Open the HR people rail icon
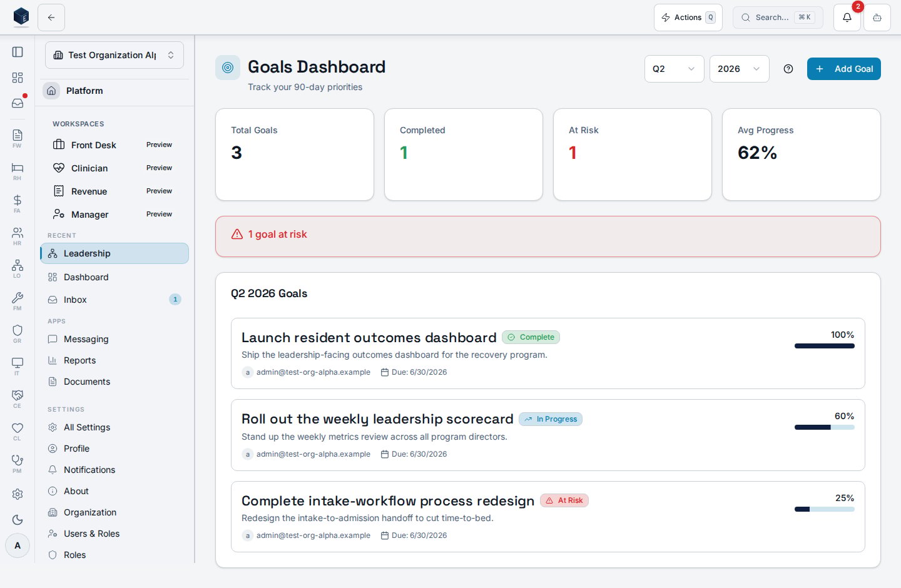The image size is (901, 588). (x=18, y=236)
